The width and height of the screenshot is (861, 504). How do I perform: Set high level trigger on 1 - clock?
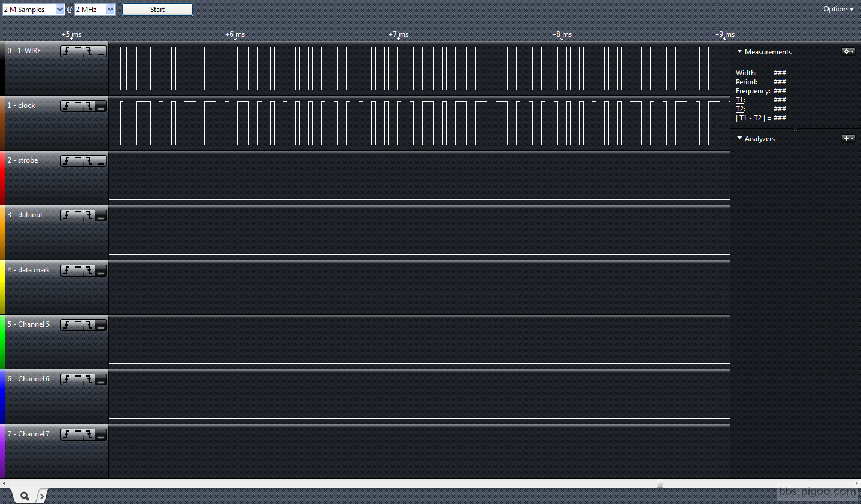coord(78,106)
